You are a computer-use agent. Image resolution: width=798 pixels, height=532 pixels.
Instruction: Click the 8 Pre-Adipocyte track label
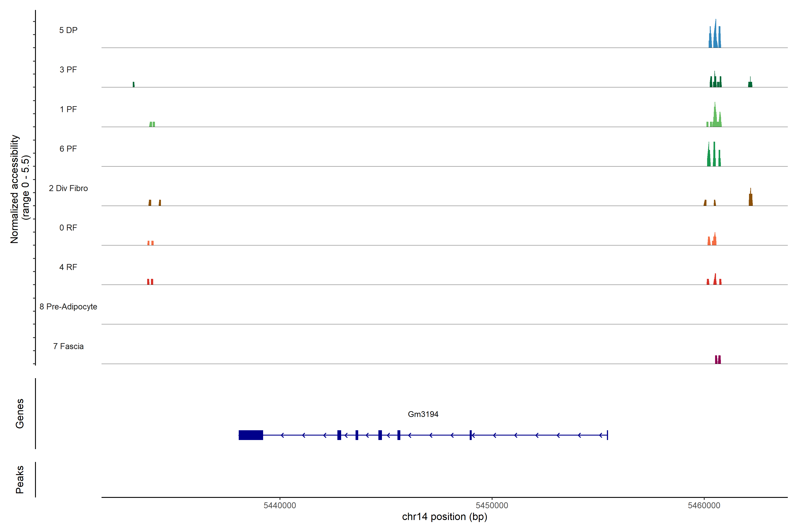tap(68, 307)
